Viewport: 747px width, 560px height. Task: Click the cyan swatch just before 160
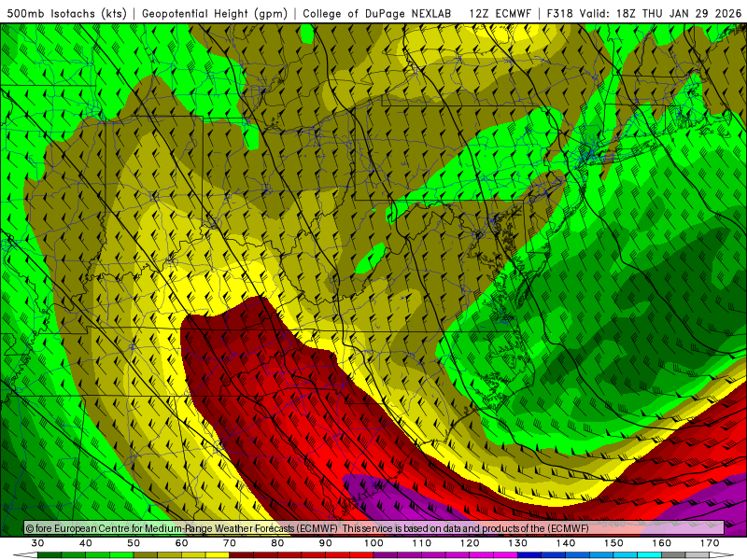click(650, 555)
